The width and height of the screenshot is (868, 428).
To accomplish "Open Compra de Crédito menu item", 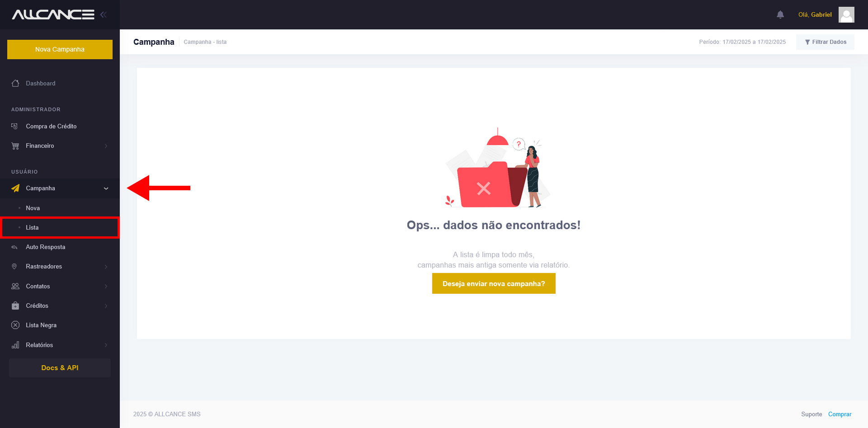I will [60, 126].
